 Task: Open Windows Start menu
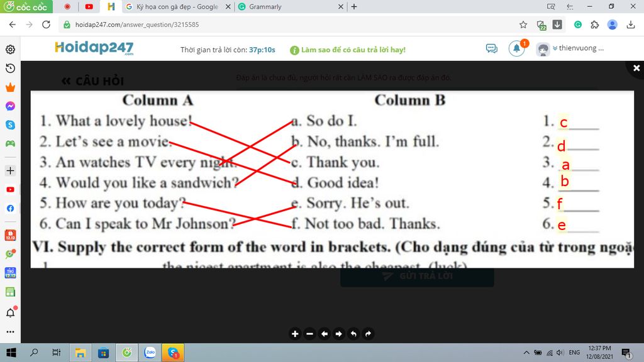(11, 353)
